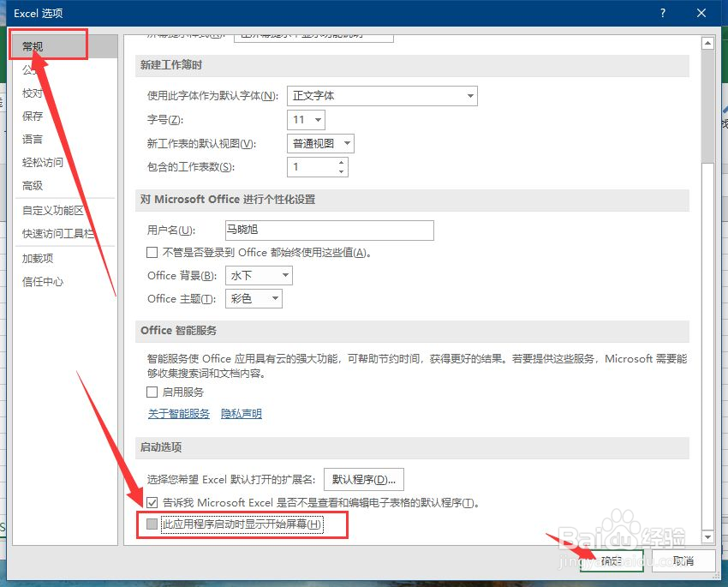Click the 取消 button
The width and height of the screenshot is (728, 587).
pyautogui.click(x=683, y=561)
